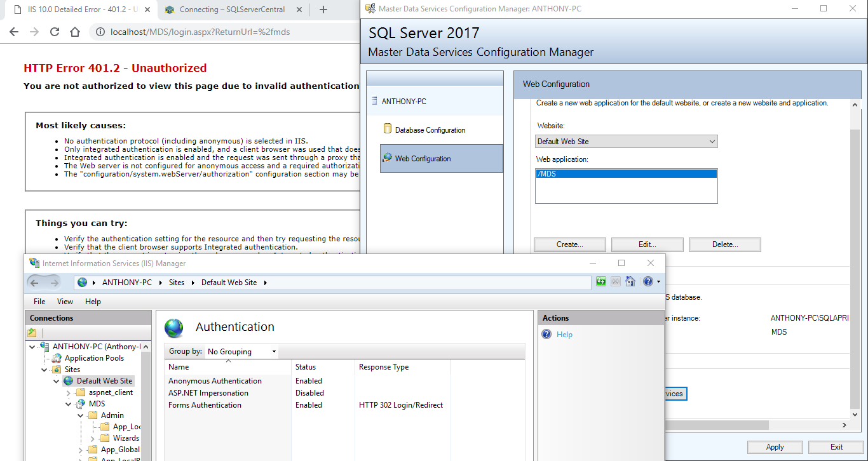This screenshot has height=461, width=868.
Task: Click the Create New Connection icon in Connections
Action: tap(32, 333)
